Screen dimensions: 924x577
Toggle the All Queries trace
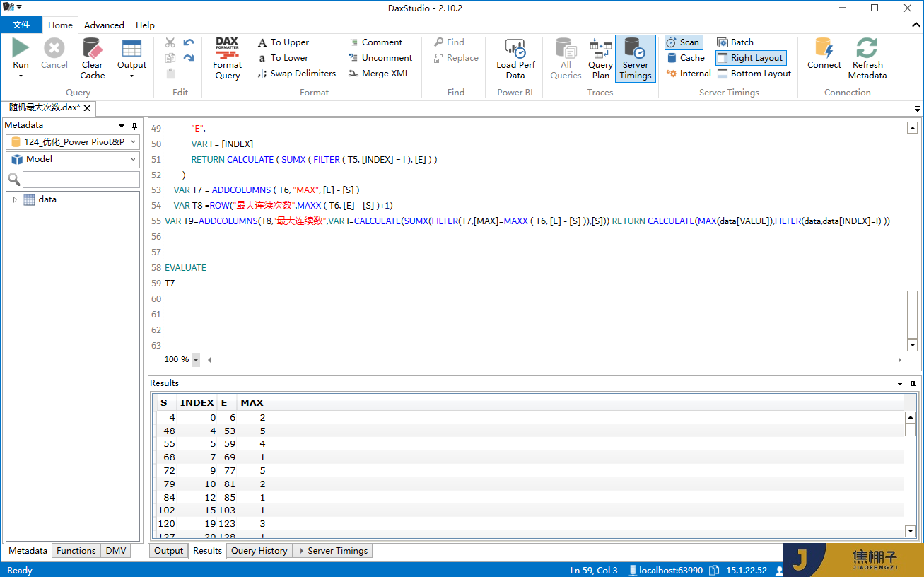pyautogui.click(x=566, y=58)
